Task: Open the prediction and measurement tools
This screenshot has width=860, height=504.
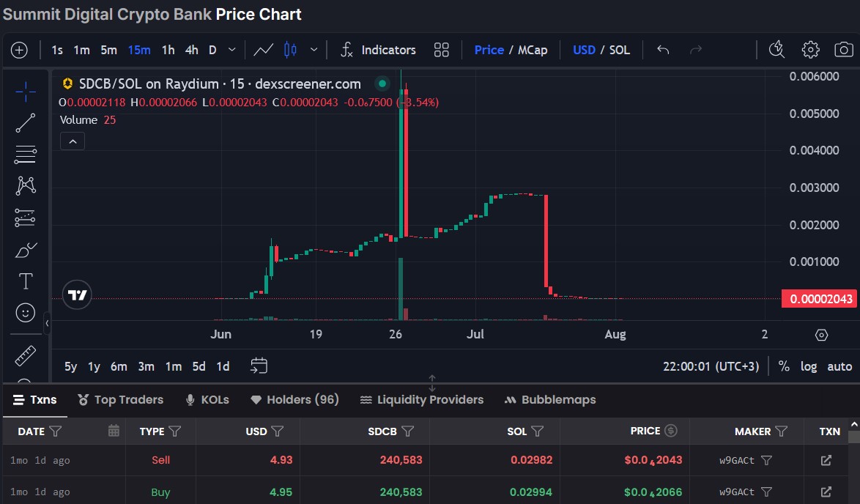Action: [25, 218]
